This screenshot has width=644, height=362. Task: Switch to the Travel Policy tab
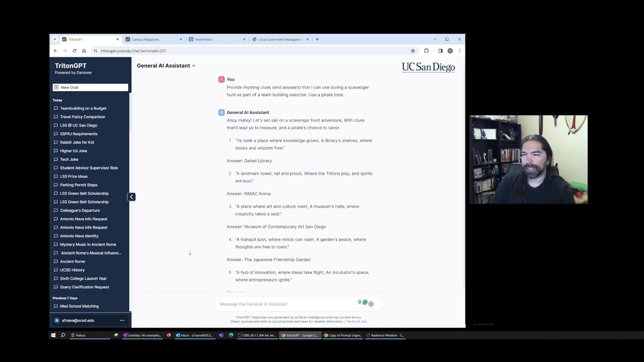pyautogui.click(x=216, y=39)
